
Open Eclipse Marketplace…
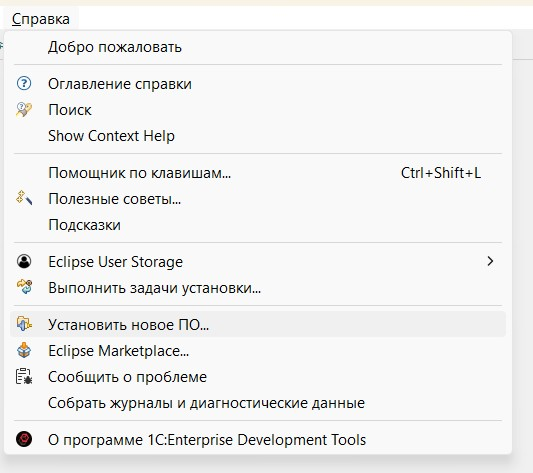[258, 351]
